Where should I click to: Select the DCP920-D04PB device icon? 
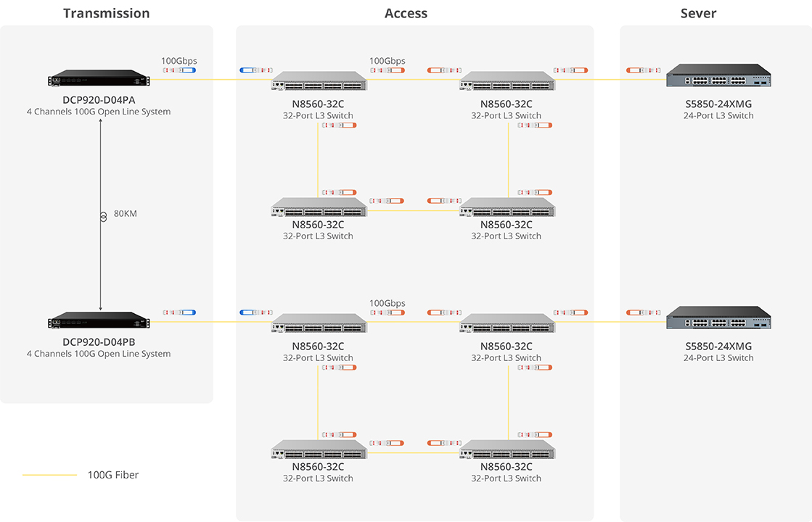99,322
